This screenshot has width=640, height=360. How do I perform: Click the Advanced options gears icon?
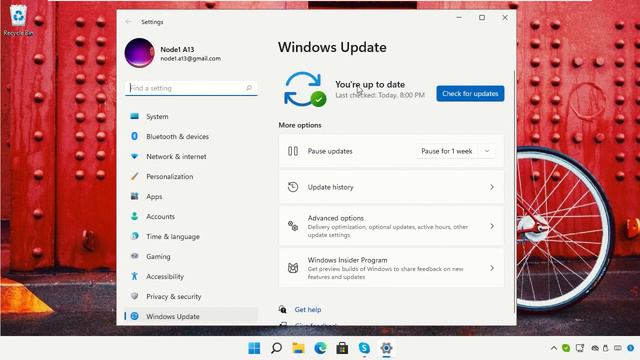tap(293, 226)
